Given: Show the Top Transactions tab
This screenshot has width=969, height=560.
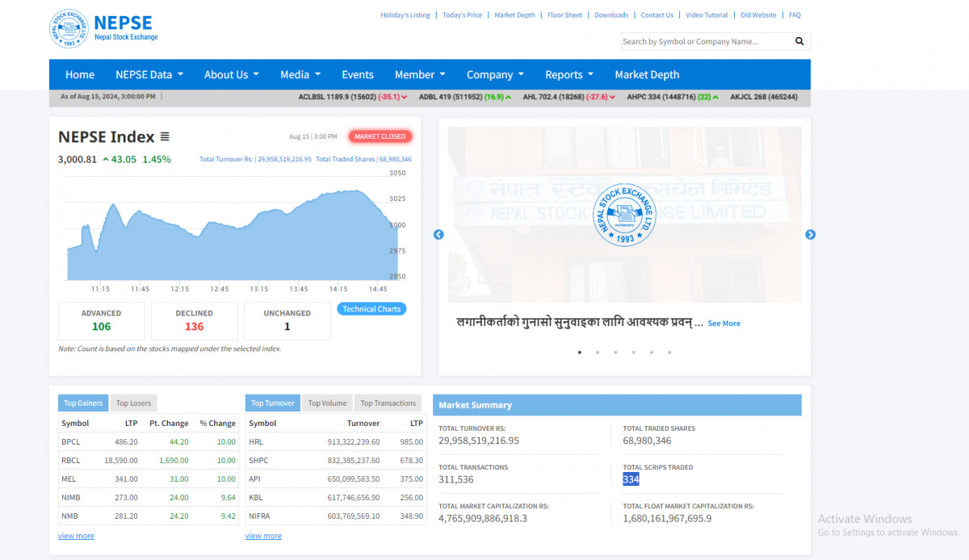Looking at the screenshot, I should pos(388,403).
